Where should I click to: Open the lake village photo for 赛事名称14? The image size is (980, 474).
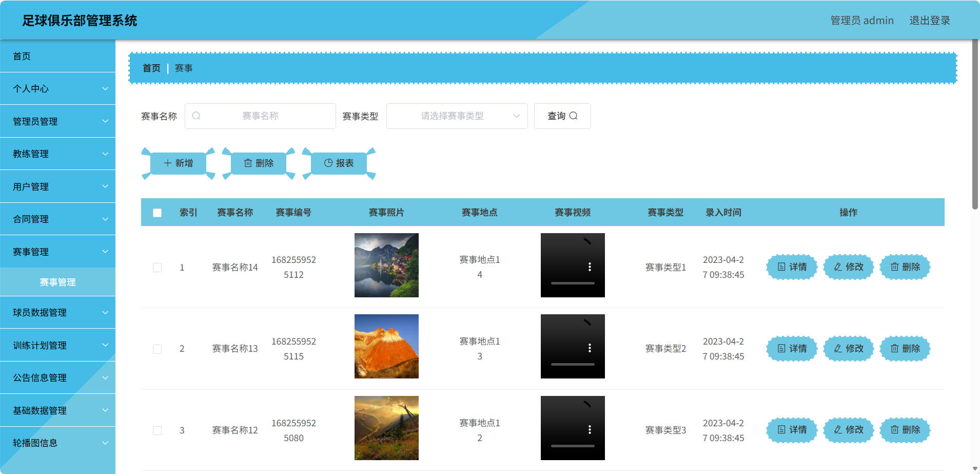point(386,265)
